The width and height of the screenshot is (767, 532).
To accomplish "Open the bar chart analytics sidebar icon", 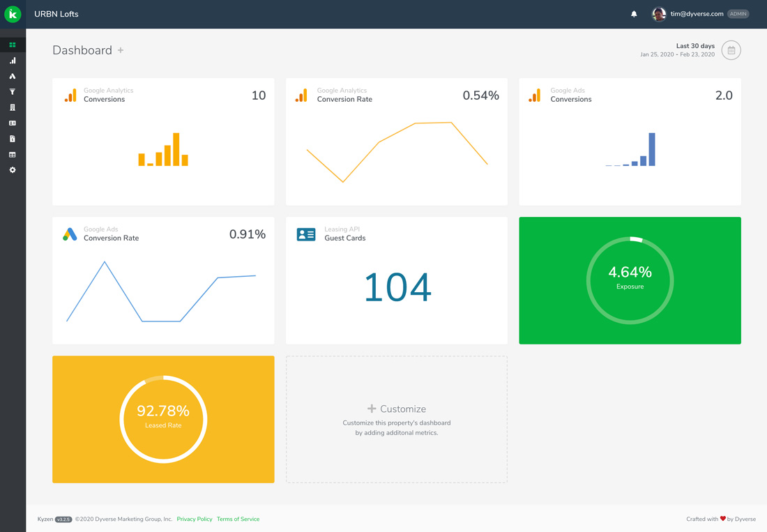I will click(13, 61).
